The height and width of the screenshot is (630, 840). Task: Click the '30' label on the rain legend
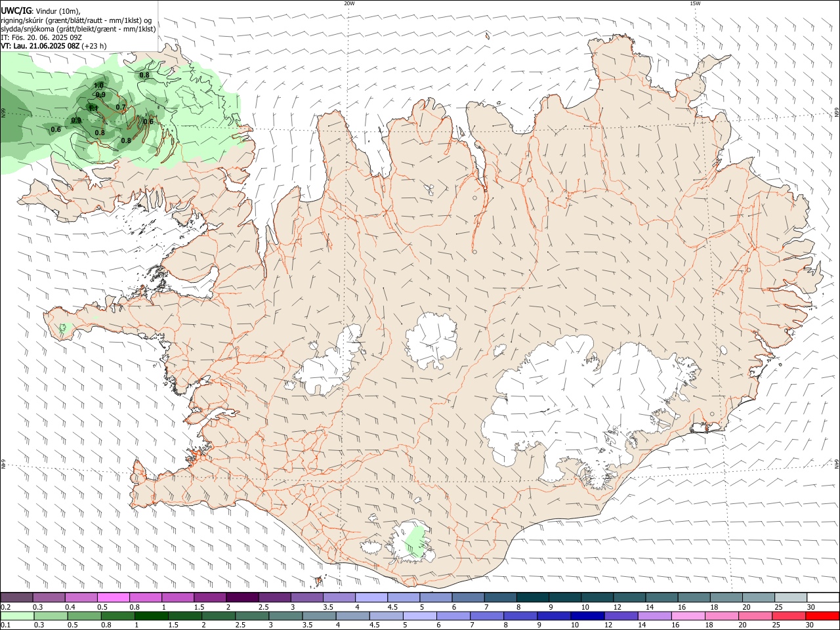pos(811,625)
